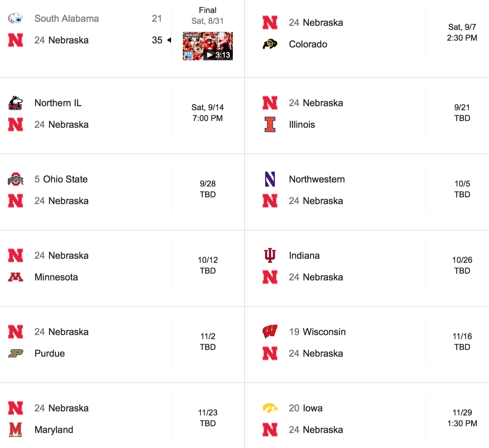Click the Iowa Hawkeyes logo
The width and height of the screenshot is (489, 448).
(x=269, y=408)
